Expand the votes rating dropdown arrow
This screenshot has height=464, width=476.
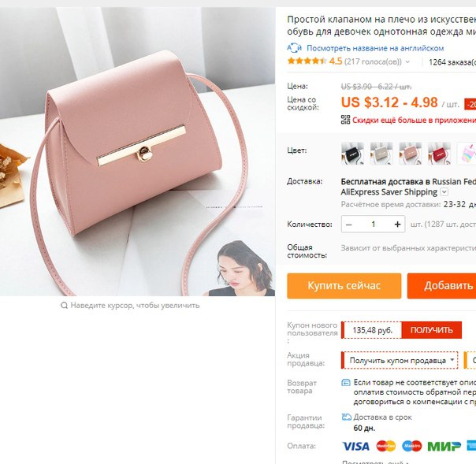coord(407,61)
